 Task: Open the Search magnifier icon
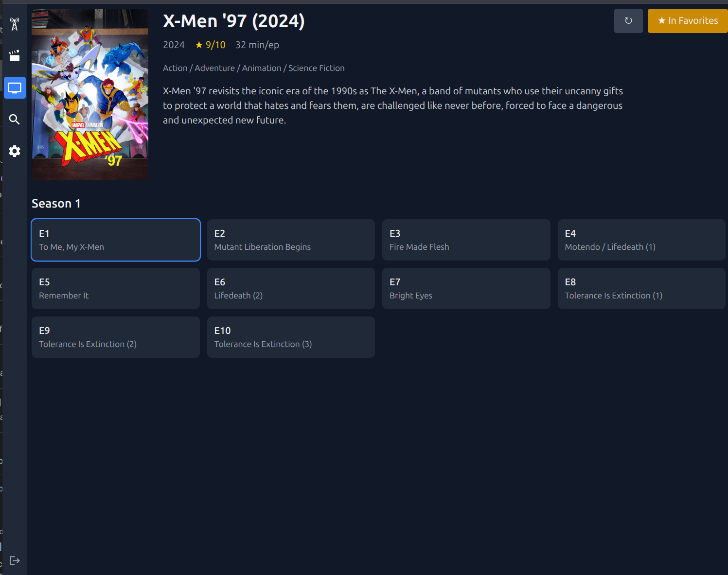tap(15, 120)
